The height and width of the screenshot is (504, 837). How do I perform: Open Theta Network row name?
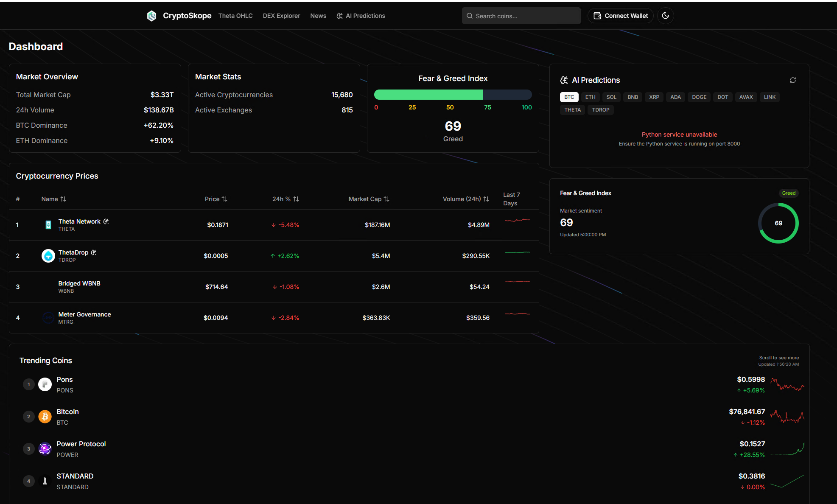(79, 221)
